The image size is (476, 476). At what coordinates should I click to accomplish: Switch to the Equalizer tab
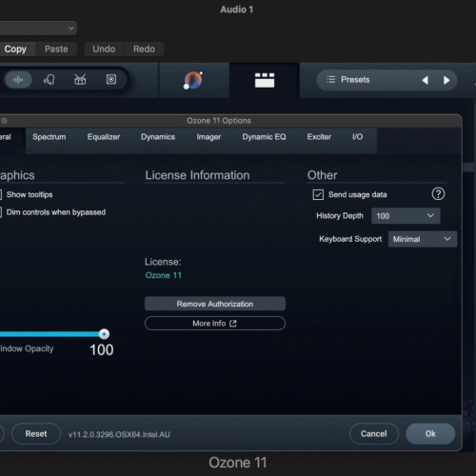click(x=104, y=137)
